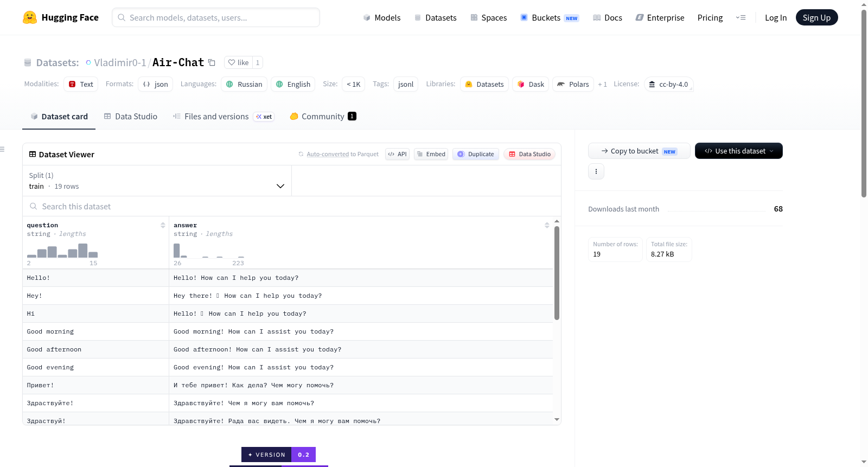Select the Datasets library tag
This screenshot has height=467, width=868.
pos(484,84)
